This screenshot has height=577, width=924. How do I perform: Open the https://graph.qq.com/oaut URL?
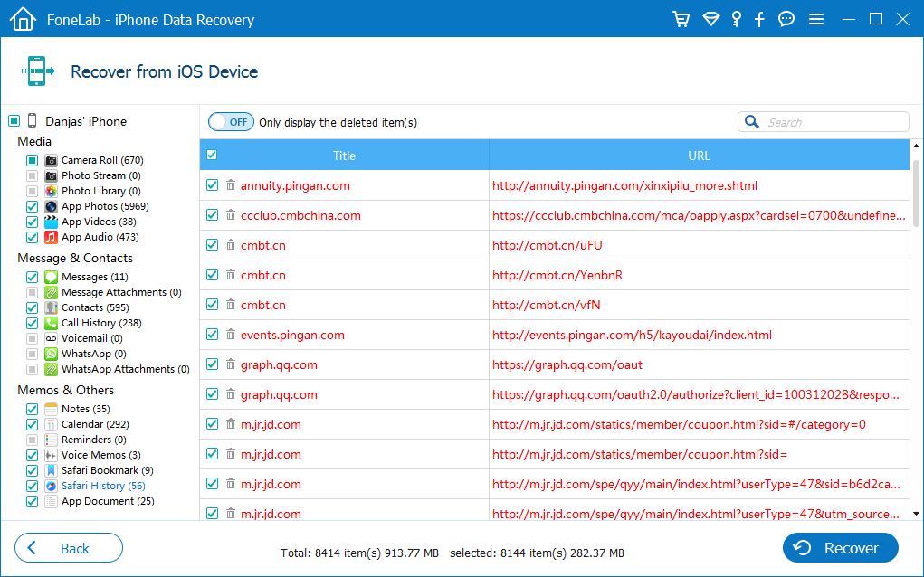pyautogui.click(x=567, y=364)
